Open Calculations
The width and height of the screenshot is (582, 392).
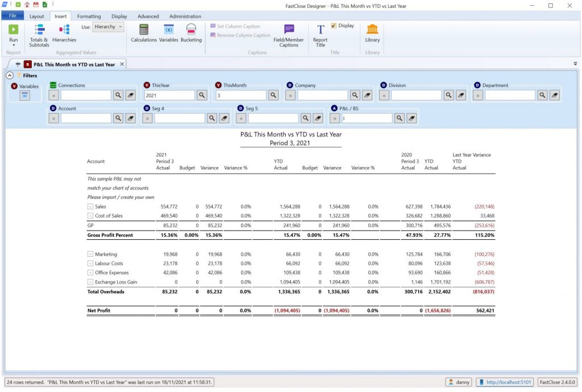click(144, 34)
